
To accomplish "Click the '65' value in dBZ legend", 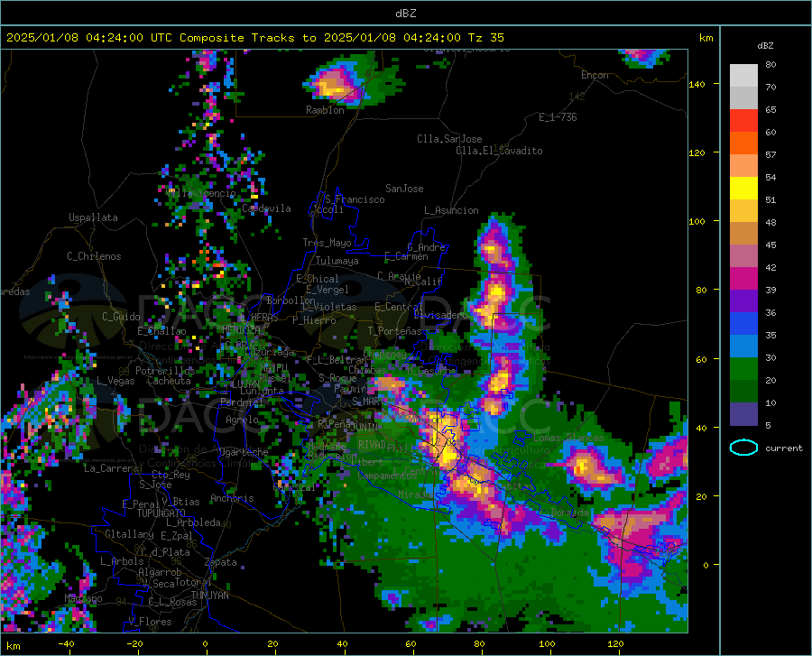I will pyautogui.click(x=770, y=109).
